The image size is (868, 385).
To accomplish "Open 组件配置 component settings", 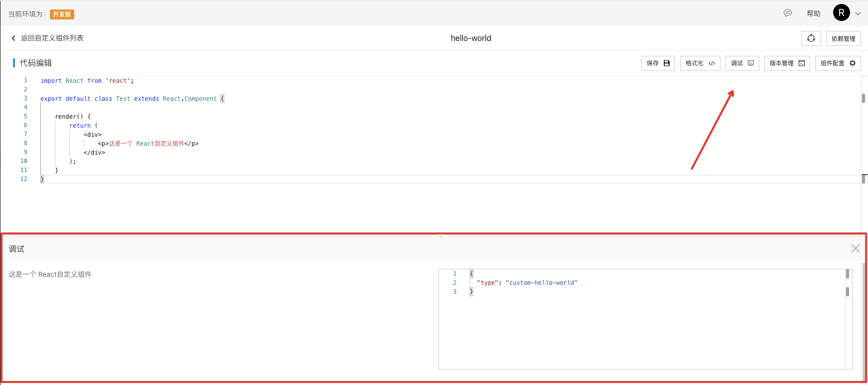I will [x=838, y=63].
